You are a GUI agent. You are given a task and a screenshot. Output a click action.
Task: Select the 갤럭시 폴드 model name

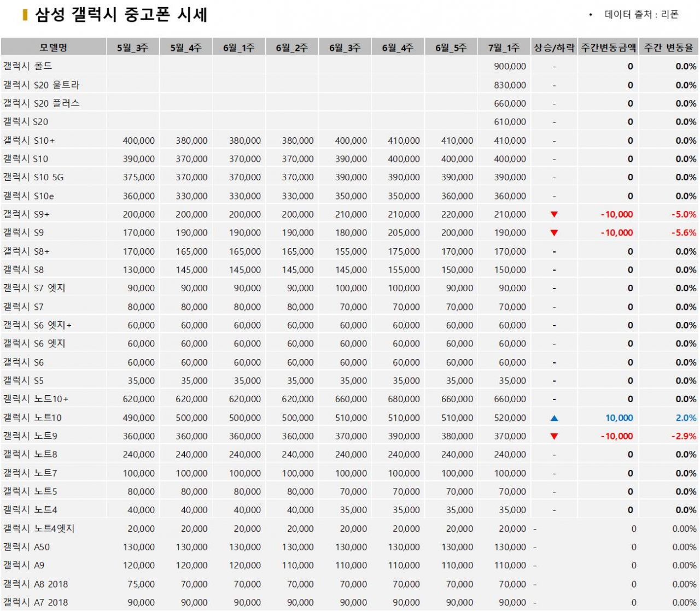[28, 66]
